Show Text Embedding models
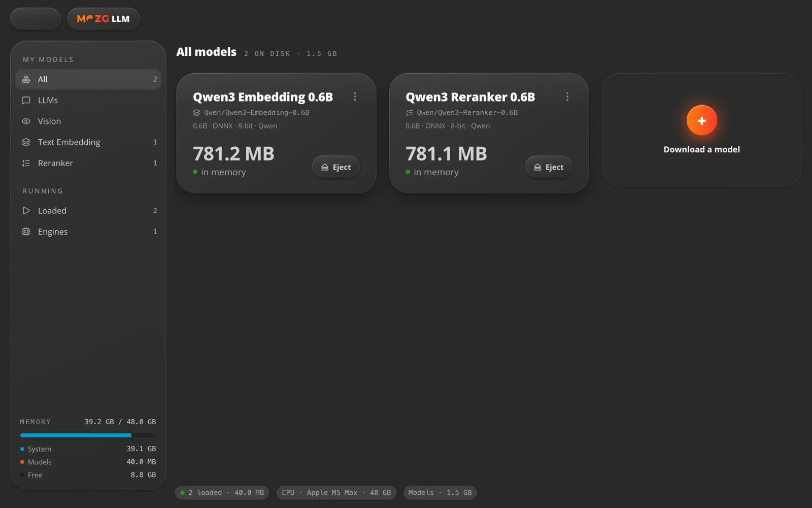Image resolution: width=812 pixels, height=508 pixels. (88, 142)
